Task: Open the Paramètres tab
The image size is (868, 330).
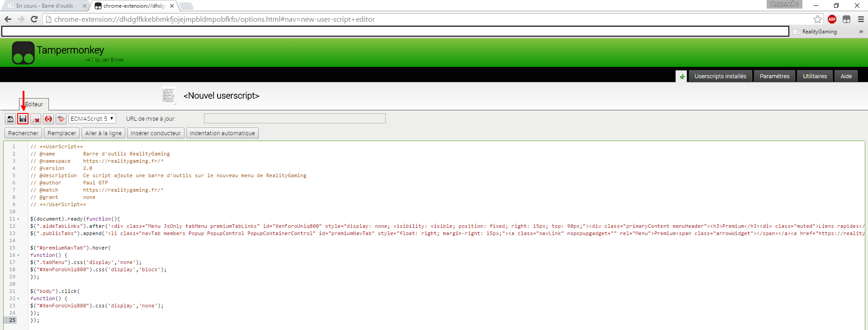Action: pyautogui.click(x=775, y=76)
